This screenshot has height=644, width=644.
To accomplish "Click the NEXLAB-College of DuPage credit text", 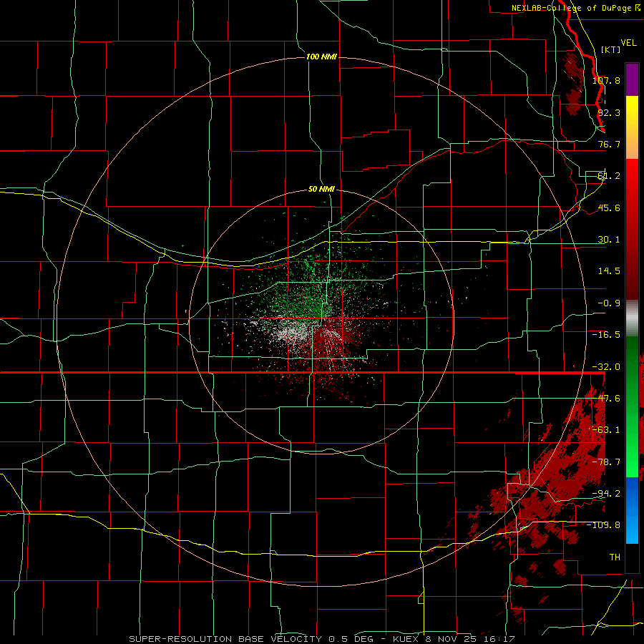I will coord(576,8).
